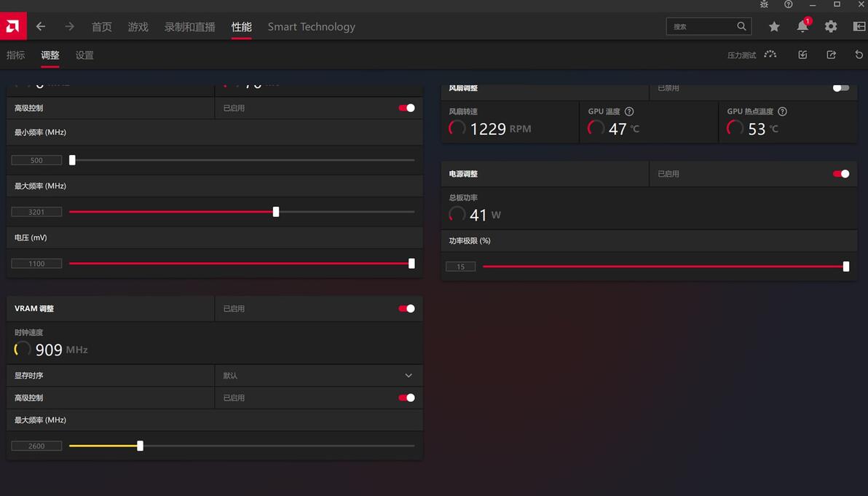Open bug report icon in title bar
Screen dimensions: 868x496
[x=764, y=4]
